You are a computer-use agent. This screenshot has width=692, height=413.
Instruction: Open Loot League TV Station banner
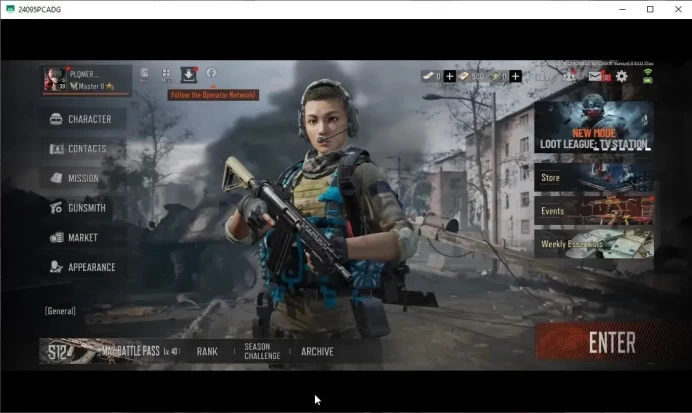pyautogui.click(x=594, y=127)
